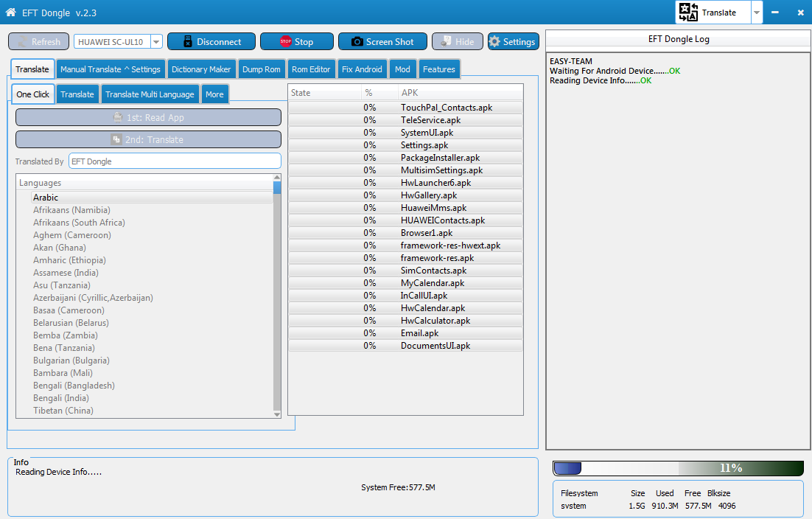This screenshot has width=812, height=519.
Task: Click the languages list scrollbar thumb
Action: coord(277,187)
